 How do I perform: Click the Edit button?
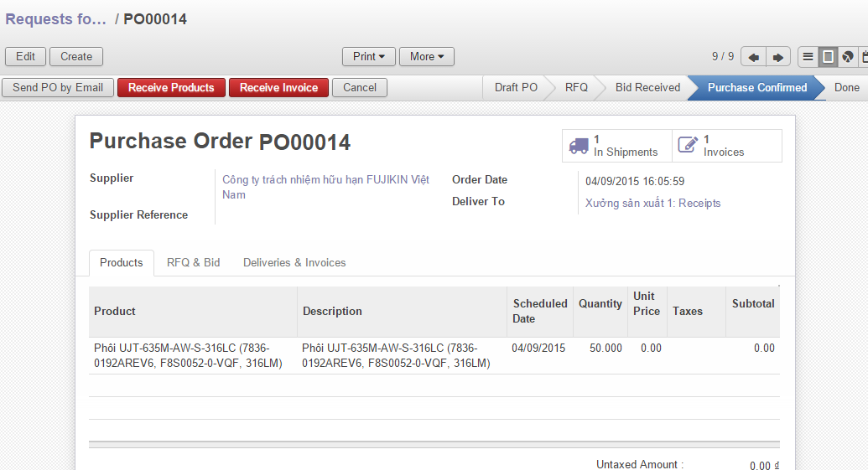25,57
